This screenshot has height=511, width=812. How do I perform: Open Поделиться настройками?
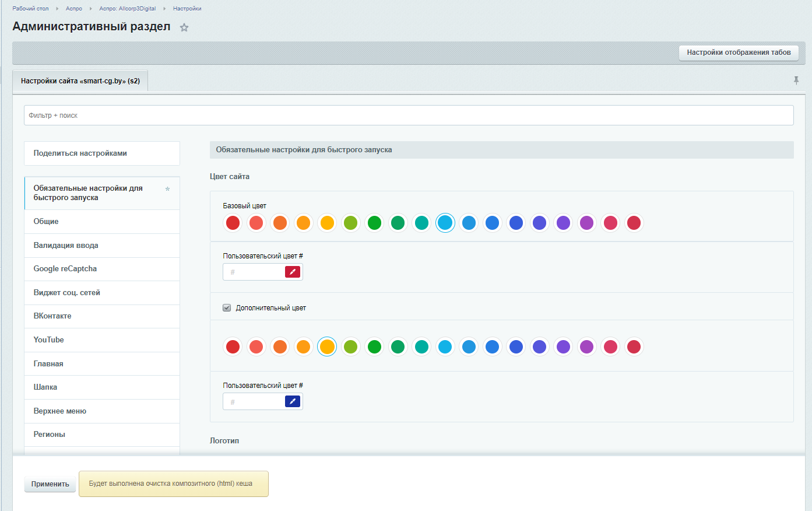[102, 153]
